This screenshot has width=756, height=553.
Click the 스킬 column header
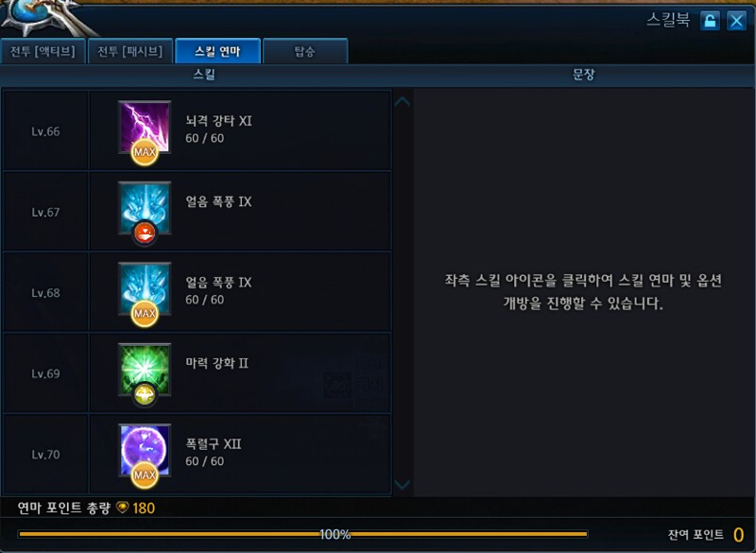204,75
